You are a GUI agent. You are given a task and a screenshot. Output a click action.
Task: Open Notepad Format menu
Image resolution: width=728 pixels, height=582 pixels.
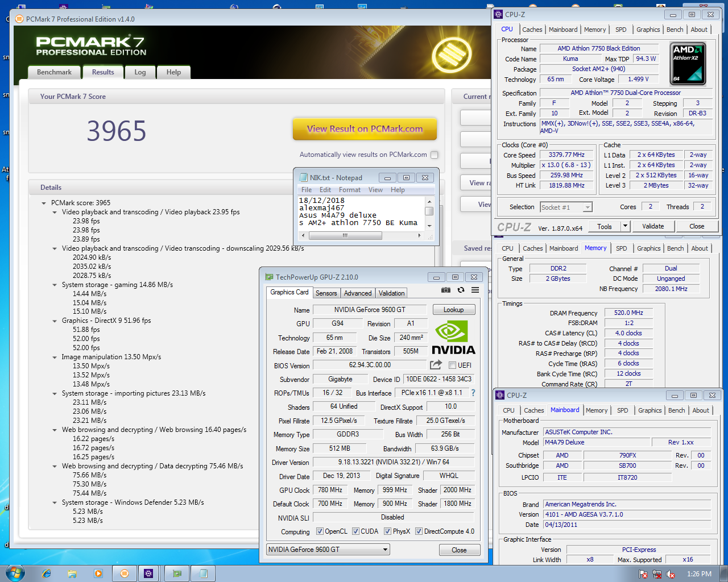pos(350,190)
